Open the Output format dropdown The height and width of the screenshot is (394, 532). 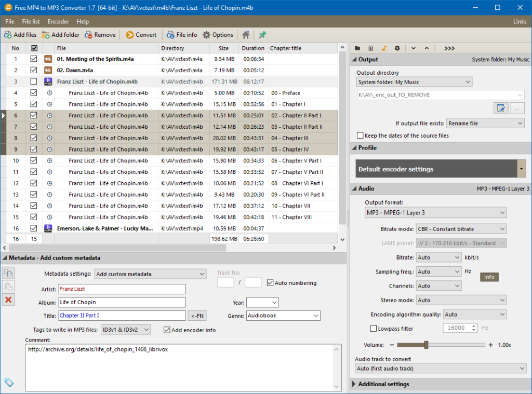pyautogui.click(x=436, y=213)
